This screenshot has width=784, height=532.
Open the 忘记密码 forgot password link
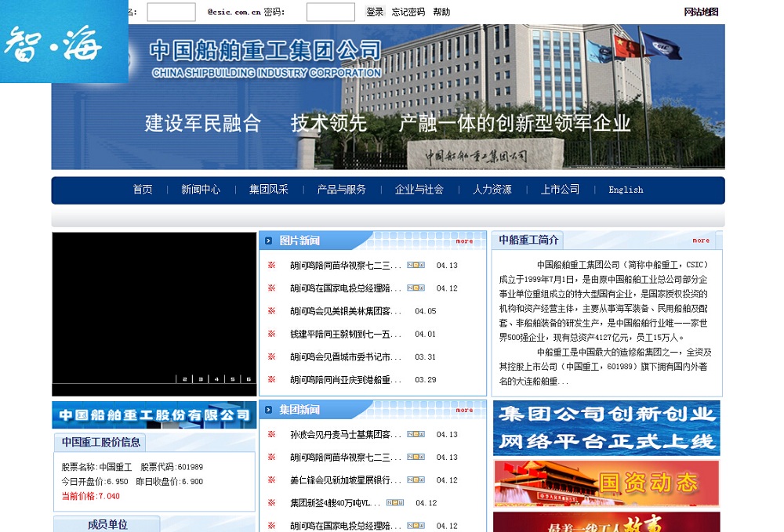coord(408,12)
